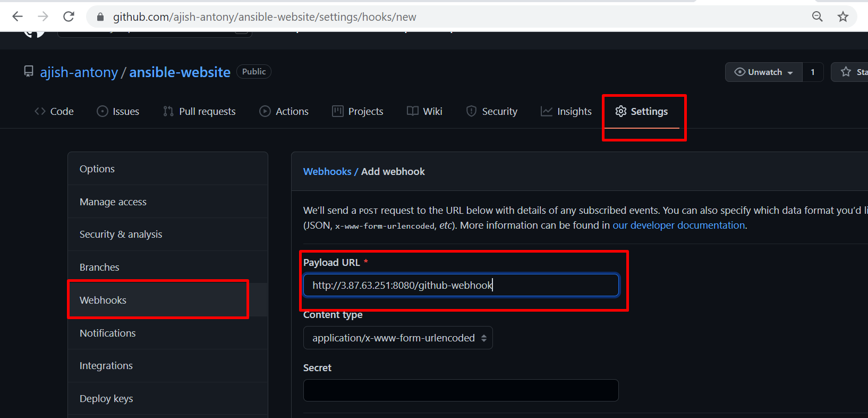Open the Projects tab
Image resolution: width=868 pixels, height=418 pixels.
[x=358, y=112]
